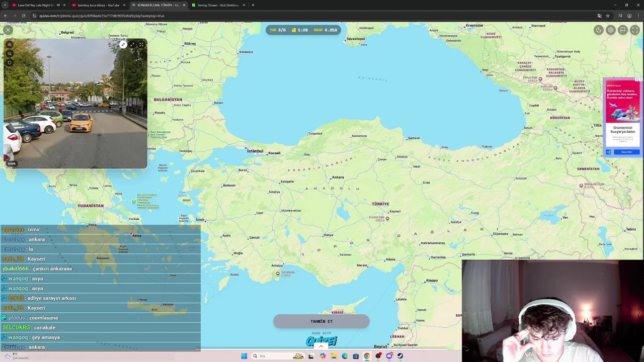Open a new browser tab
The width and height of the screenshot is (644, 362).
253,5
